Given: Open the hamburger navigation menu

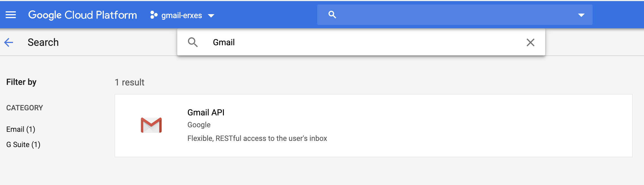Looking at the screenshot, I should tap(11, 15).
